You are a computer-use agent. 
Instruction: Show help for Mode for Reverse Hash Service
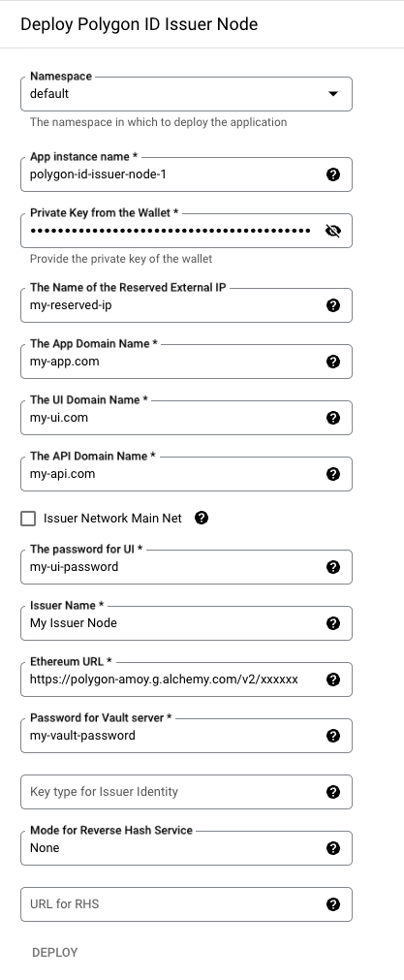click(333, 848)
